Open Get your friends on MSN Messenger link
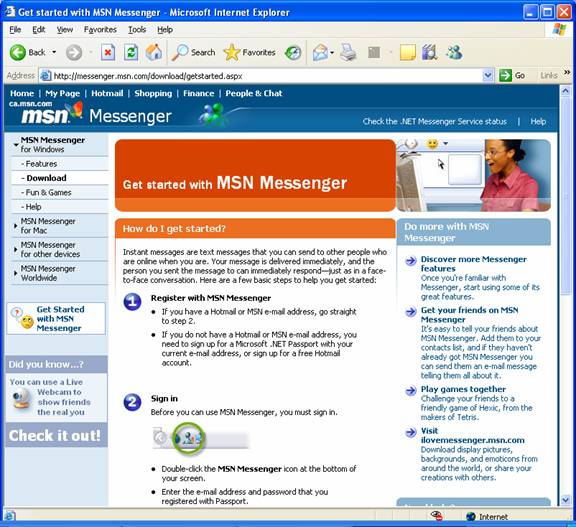The height and width of the screenshot is (527, 576). 469,315
